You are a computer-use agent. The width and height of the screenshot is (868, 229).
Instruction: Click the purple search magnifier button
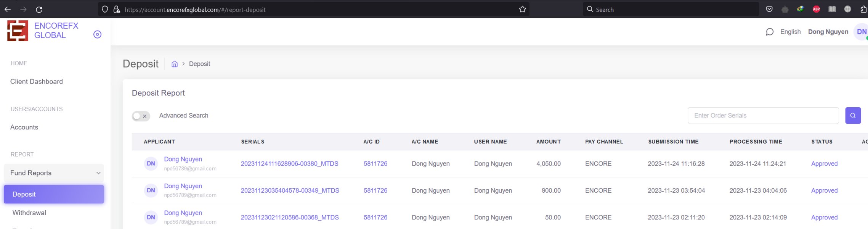853,116
